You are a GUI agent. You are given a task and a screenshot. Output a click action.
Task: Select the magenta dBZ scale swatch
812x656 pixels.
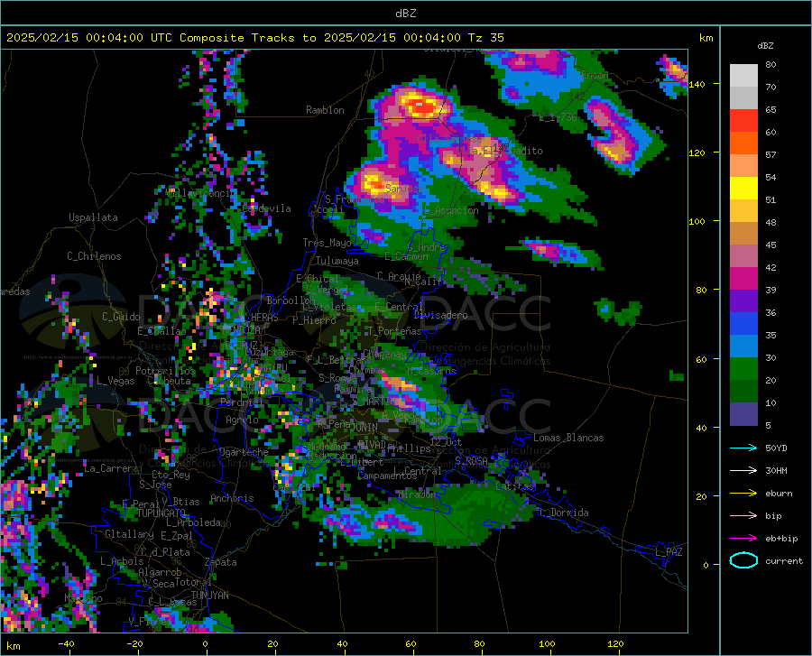(743, 279)
